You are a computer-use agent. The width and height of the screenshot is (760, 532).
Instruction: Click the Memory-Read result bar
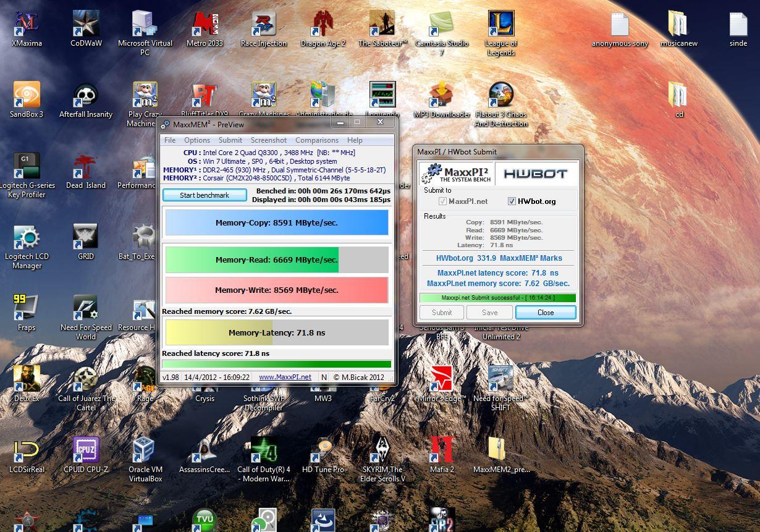point(277,260)
